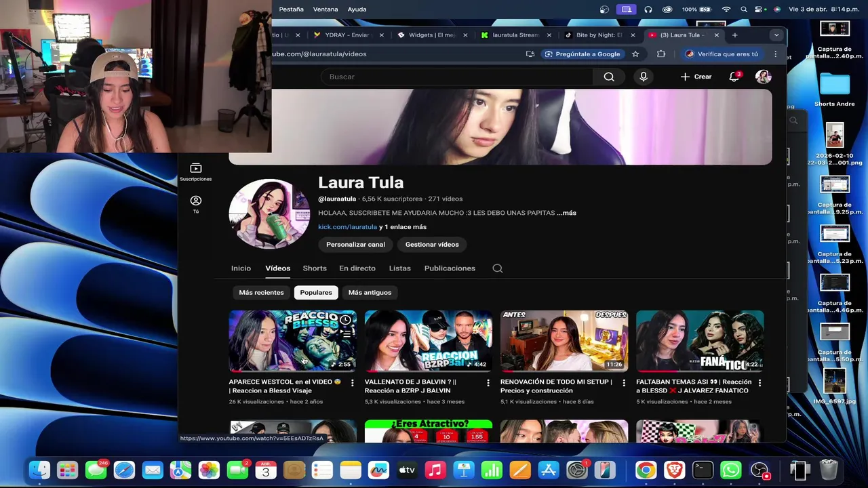868x488 pixels.
Task: Open System Settings in the dock
Action: click(576, 470)
